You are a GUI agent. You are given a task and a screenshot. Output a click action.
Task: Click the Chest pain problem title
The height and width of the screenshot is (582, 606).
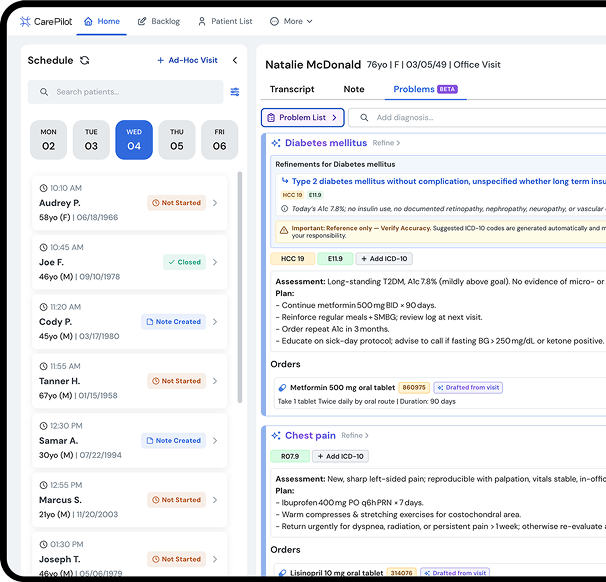[x=310, y=436]
